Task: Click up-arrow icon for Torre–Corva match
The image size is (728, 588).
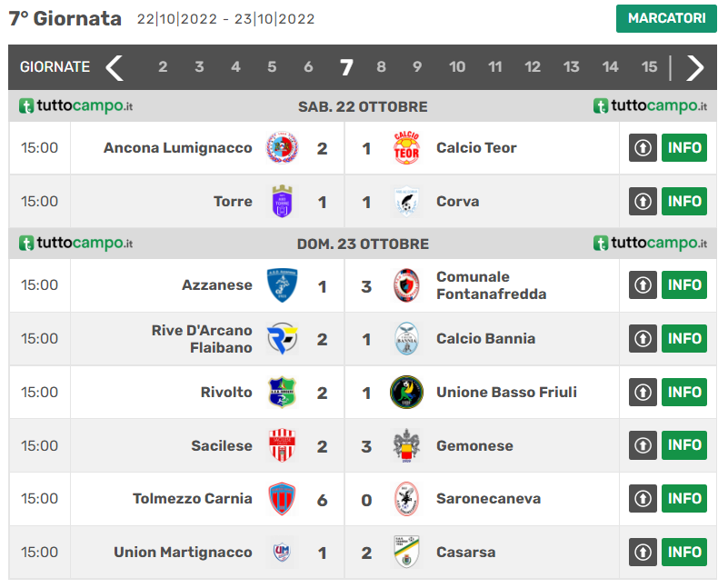Action: click(x=643, y=202)
